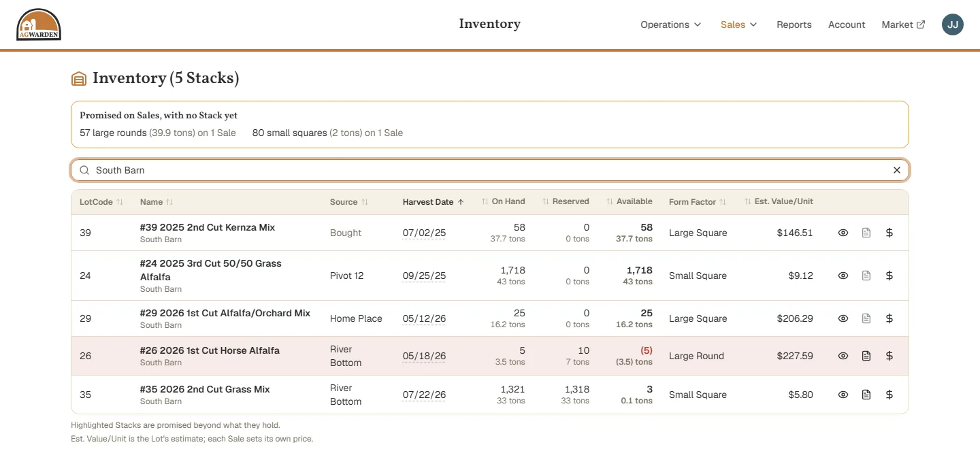Click the $5.80 value cell
The height and width of the screenshot is (449, 980).
tap(800, 395)
